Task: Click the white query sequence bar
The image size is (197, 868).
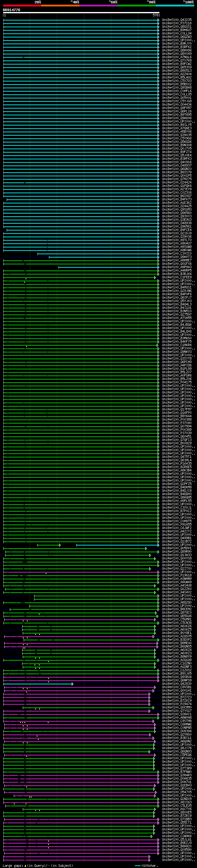Action: 81,13
